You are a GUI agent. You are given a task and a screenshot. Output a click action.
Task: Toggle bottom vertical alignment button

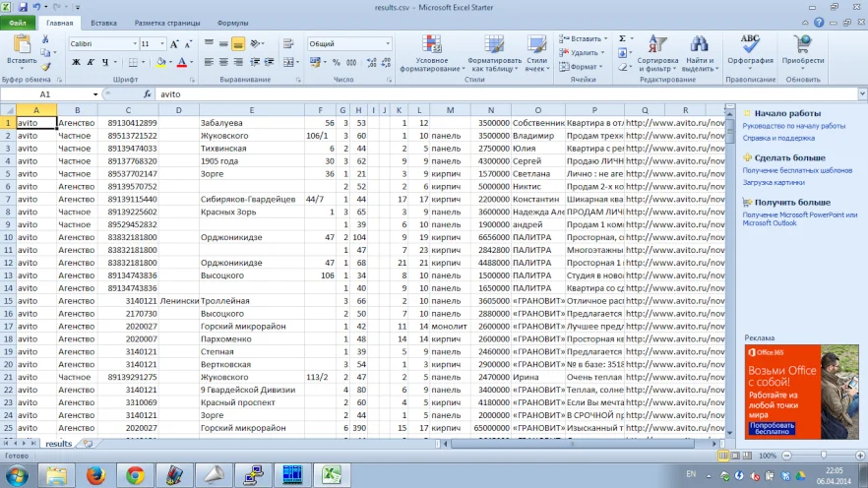point(238,43)
